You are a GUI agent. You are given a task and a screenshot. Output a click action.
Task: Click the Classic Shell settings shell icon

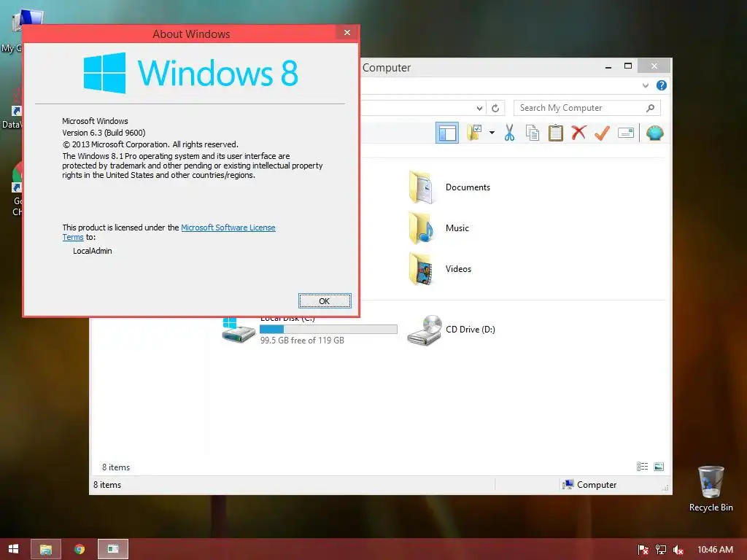[654, 133]
